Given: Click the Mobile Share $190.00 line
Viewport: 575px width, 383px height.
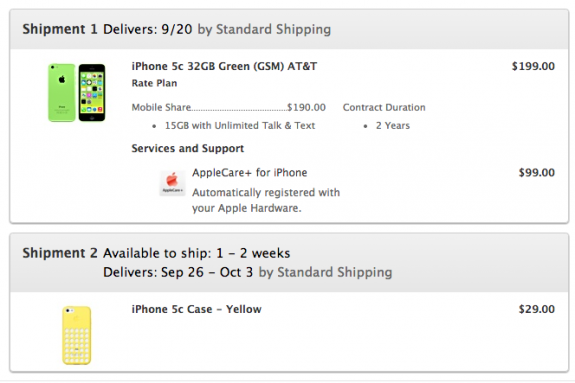Looking at the screenshot, I should click(228, 107).
